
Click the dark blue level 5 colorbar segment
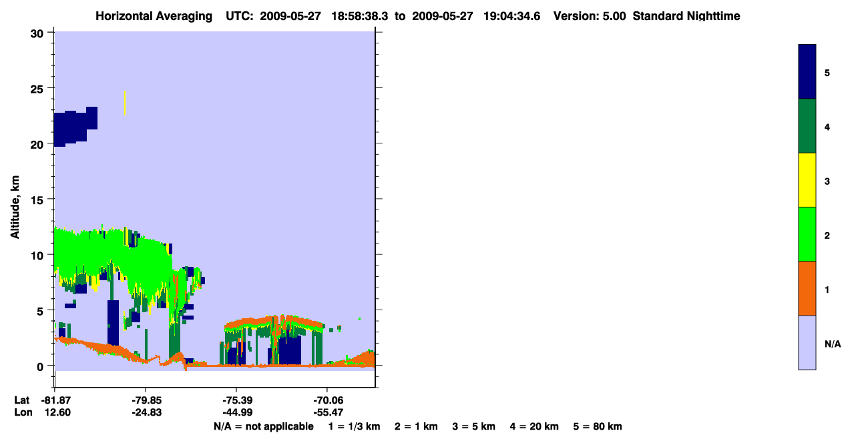coord(807,71)
